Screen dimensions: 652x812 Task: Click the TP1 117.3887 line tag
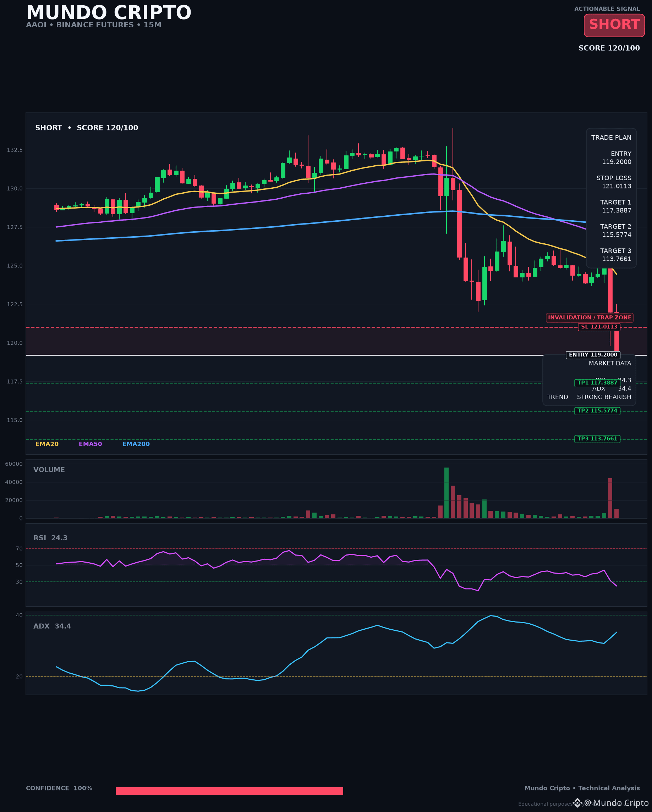pyautogui.click(x=597, y=383)
